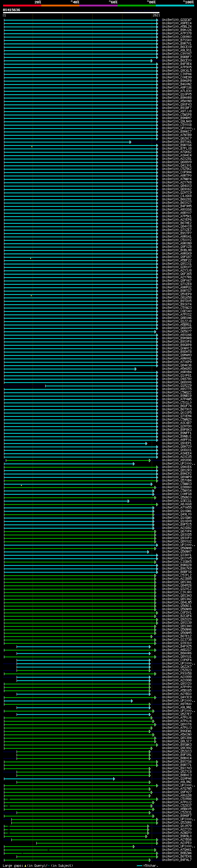Select the UniRef100_B9R7V1 label
197x868 pixels.
177,43
